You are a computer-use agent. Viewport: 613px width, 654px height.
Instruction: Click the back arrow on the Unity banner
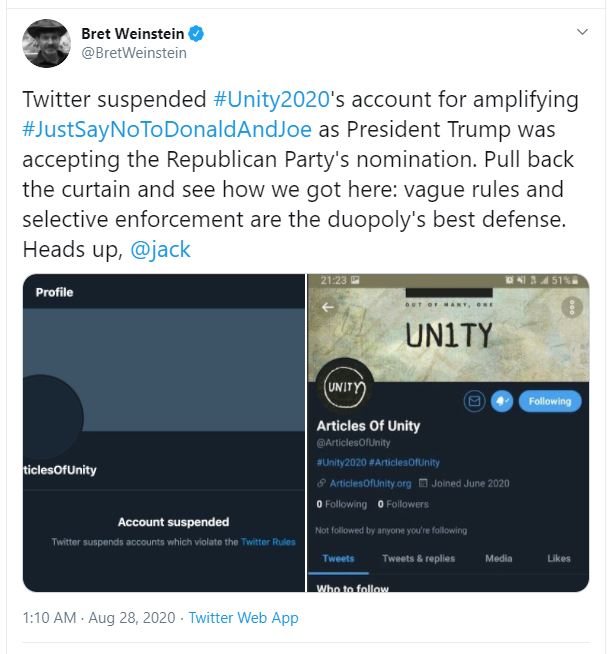tap(326, 308)
